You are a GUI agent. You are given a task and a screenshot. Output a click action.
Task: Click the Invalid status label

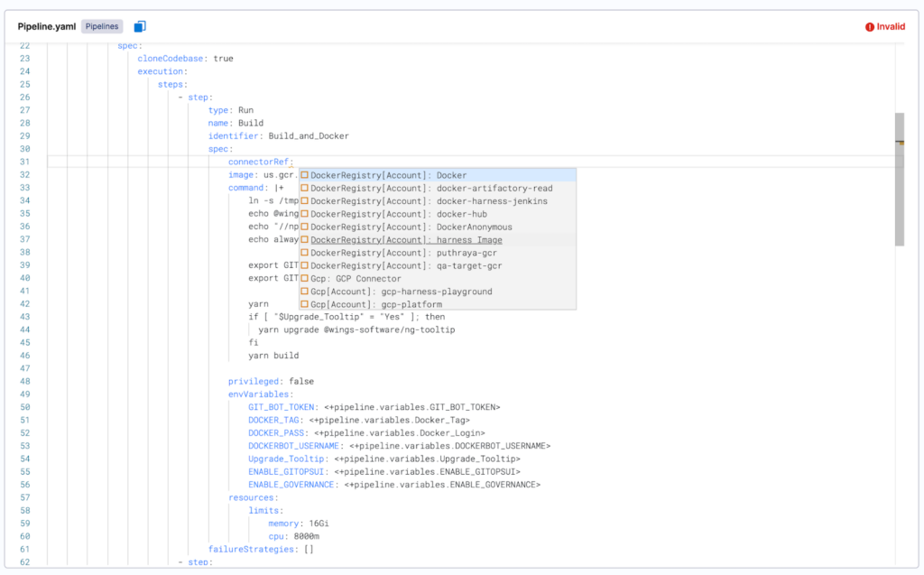pos(889,26)
